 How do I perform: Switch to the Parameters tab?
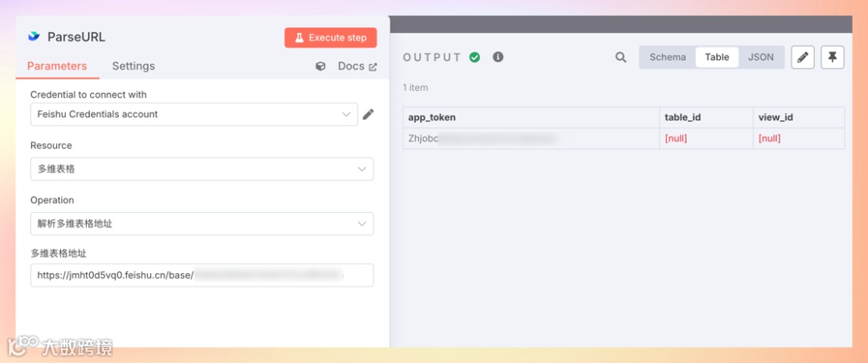coord(57,66)
